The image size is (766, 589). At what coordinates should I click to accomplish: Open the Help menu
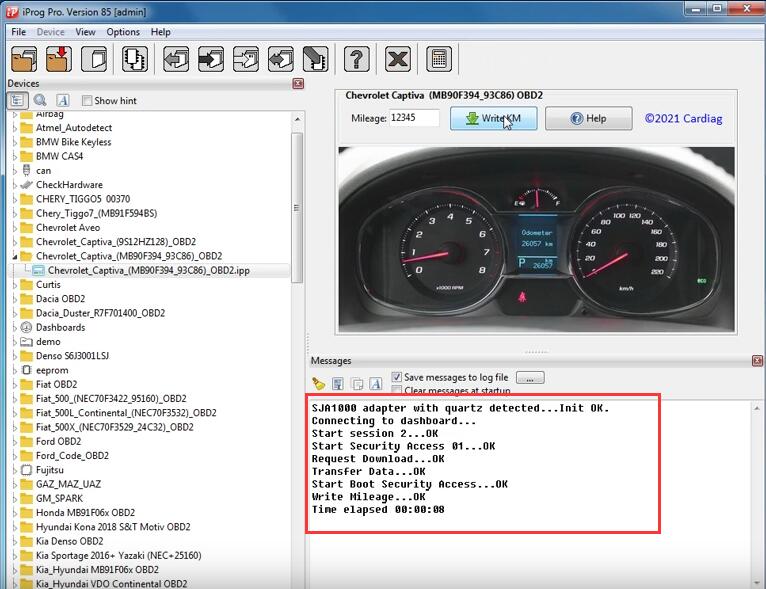click(x=160, y=32)
